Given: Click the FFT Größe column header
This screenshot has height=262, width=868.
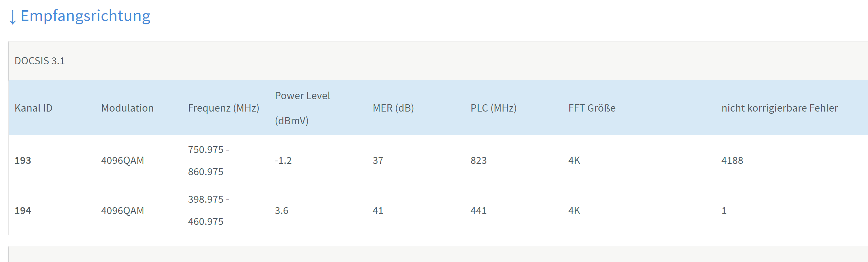Looking at the screenshot, I should click(592, 108).
